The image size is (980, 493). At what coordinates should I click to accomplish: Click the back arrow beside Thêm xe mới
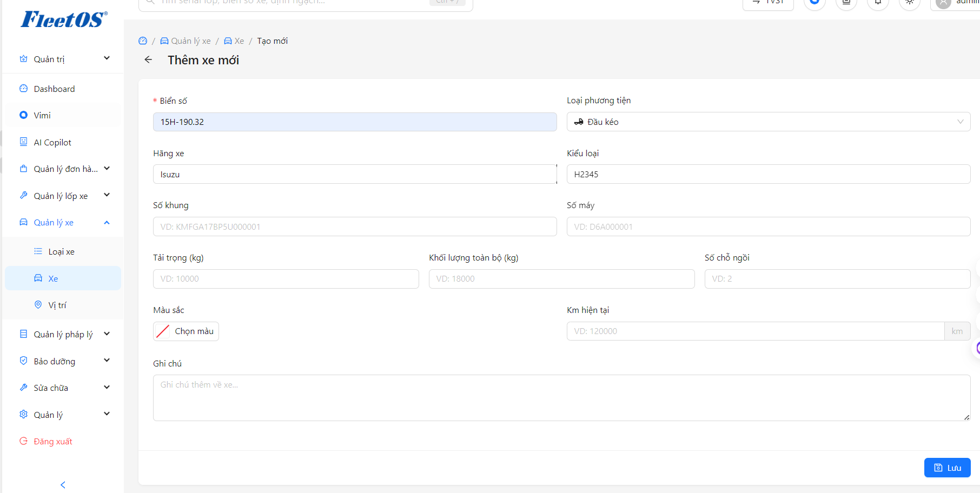(148, 59)
